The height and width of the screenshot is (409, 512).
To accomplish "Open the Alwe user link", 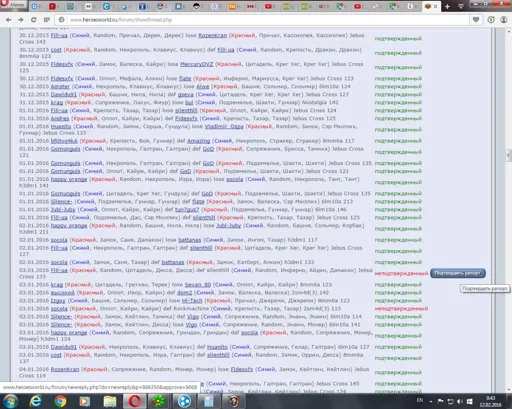I will coord(203,86).
